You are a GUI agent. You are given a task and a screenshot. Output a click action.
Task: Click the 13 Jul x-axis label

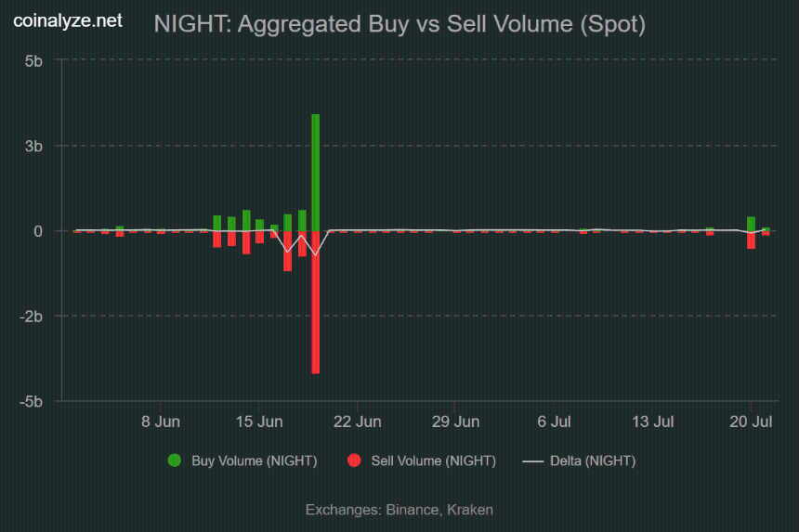click(x=653, y=422)
